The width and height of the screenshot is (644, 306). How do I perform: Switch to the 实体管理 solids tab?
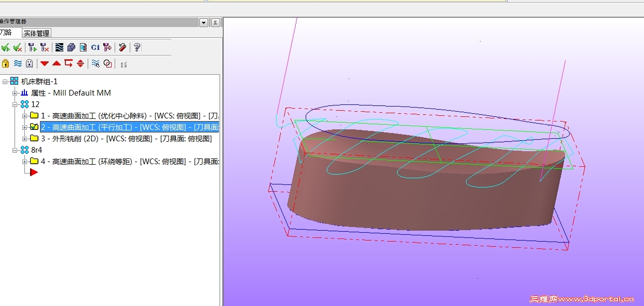[36, 33]
